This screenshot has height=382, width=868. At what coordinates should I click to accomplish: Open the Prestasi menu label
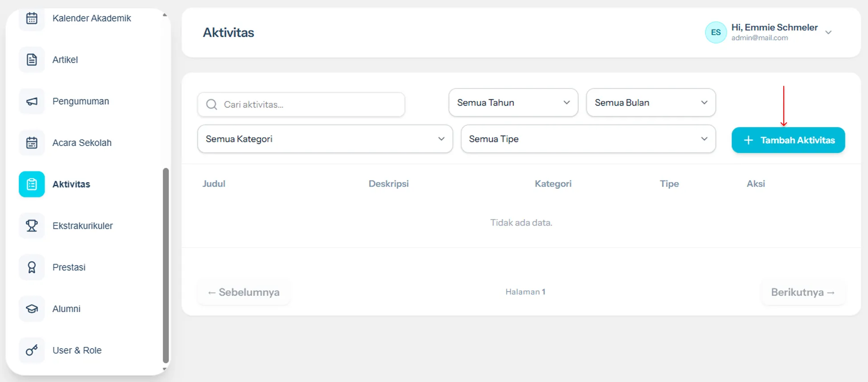(69, 267)
